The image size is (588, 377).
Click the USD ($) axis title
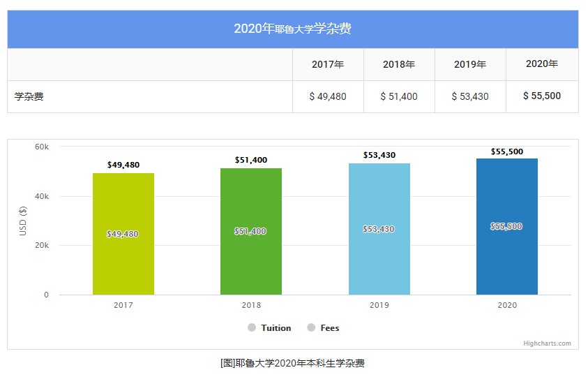(23, 221)
